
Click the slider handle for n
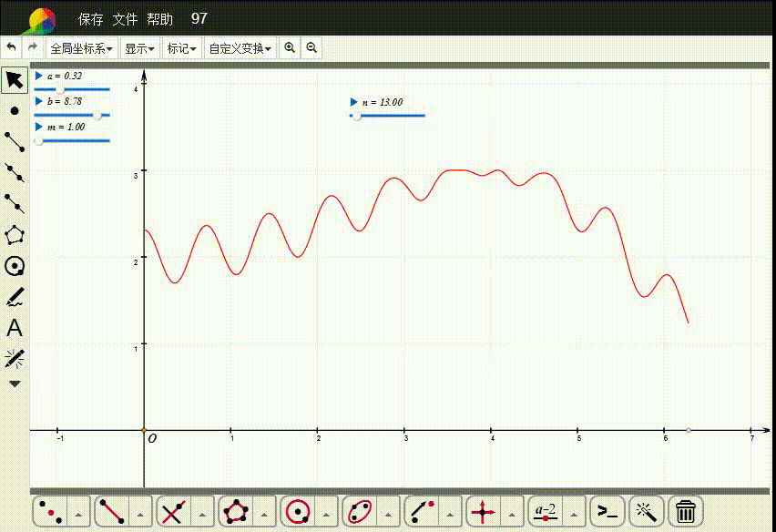click(357, 116)
